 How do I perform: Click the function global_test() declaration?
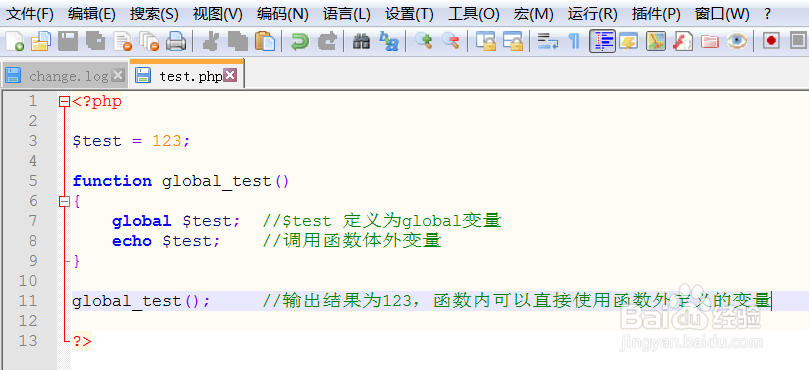coord(181,181)
